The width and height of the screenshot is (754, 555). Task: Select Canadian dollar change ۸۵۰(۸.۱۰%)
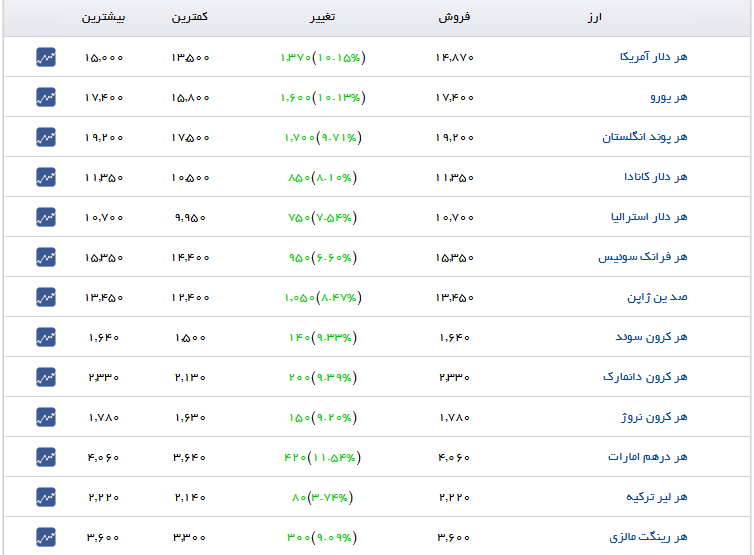pyautogui.click(x=323, y=178)
